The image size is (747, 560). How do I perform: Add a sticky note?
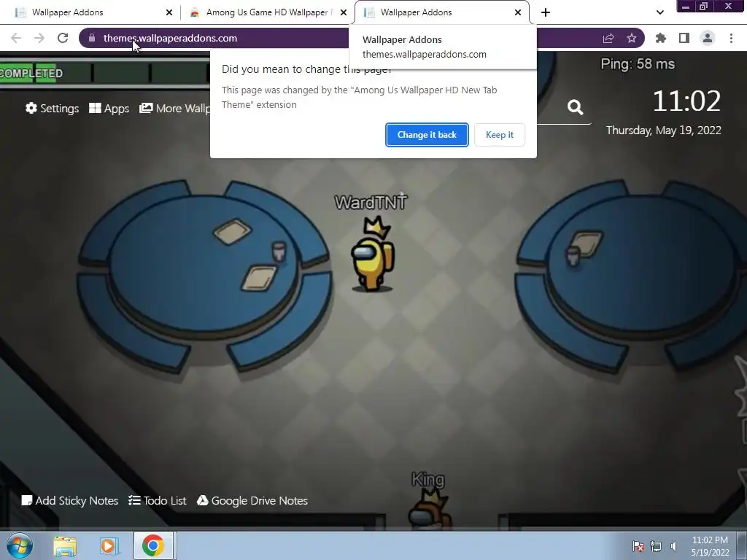tap(70, 500)
